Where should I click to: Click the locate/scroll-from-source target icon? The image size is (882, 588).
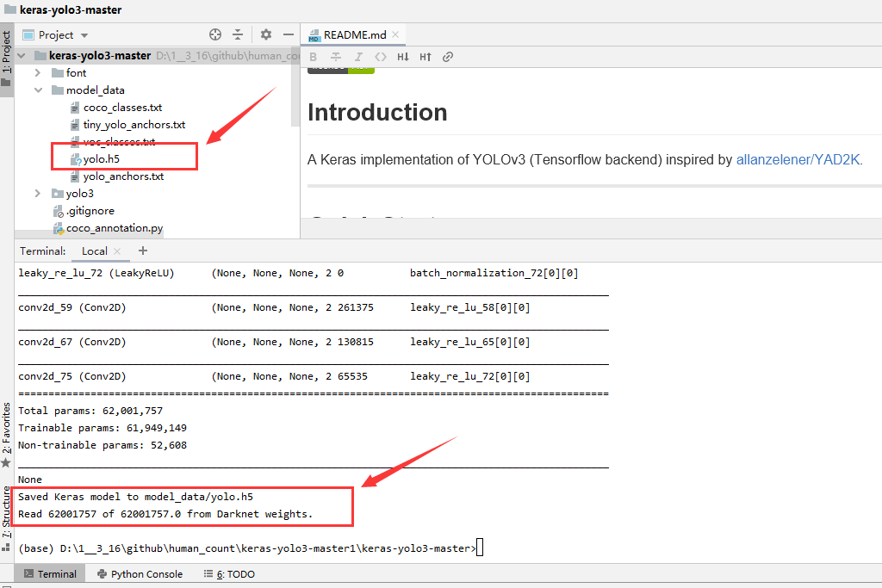pos(214,34)
